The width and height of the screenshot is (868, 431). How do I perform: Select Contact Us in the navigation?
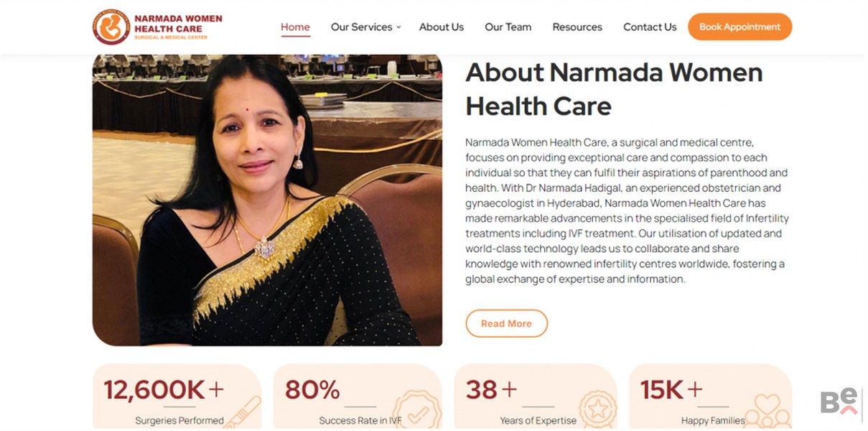[x=650, y=27]
